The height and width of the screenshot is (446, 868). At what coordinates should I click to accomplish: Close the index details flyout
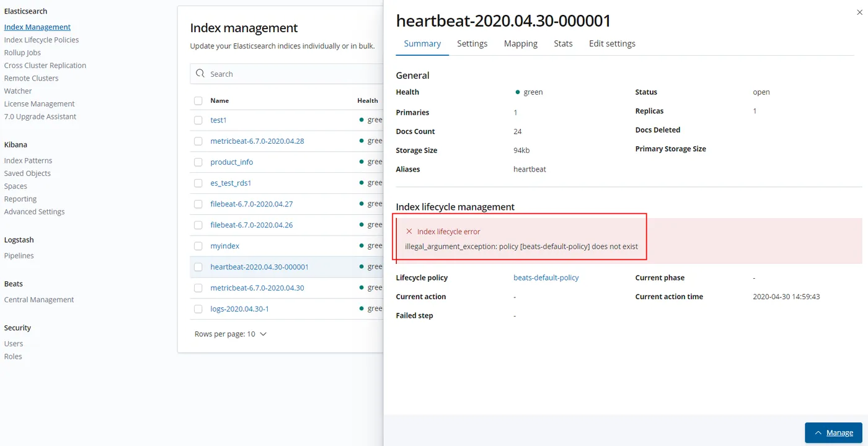(859, 12)
